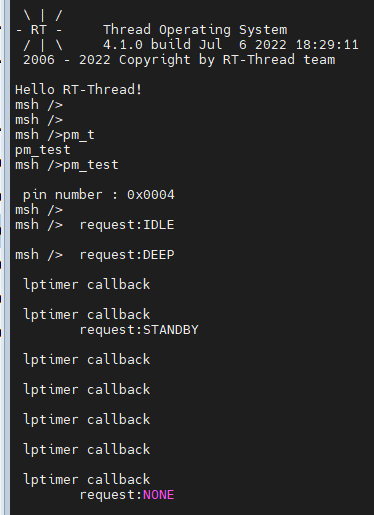Screen dimensions: 374x515
Task: Click the 'Hello RT-Thread!' message
Action: tap(79, 90)
